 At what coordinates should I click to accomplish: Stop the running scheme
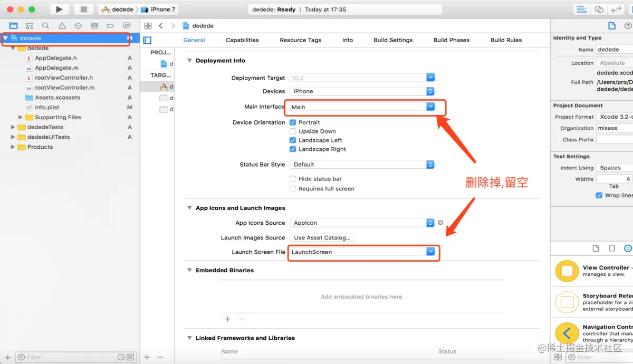click(x=83, y=9)
